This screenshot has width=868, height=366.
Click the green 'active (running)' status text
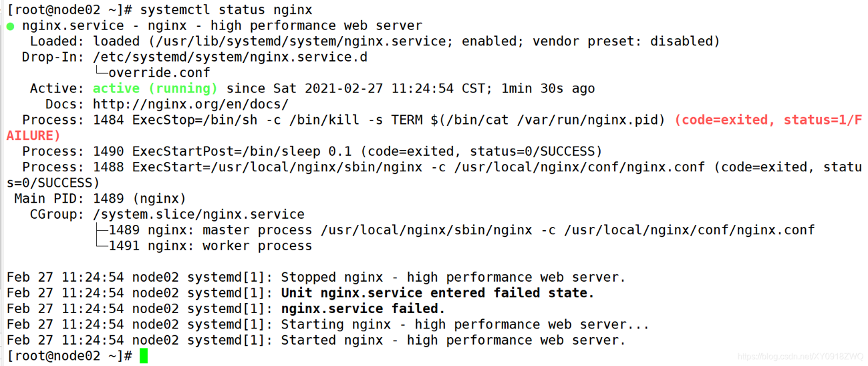click(x=155, y=88)
